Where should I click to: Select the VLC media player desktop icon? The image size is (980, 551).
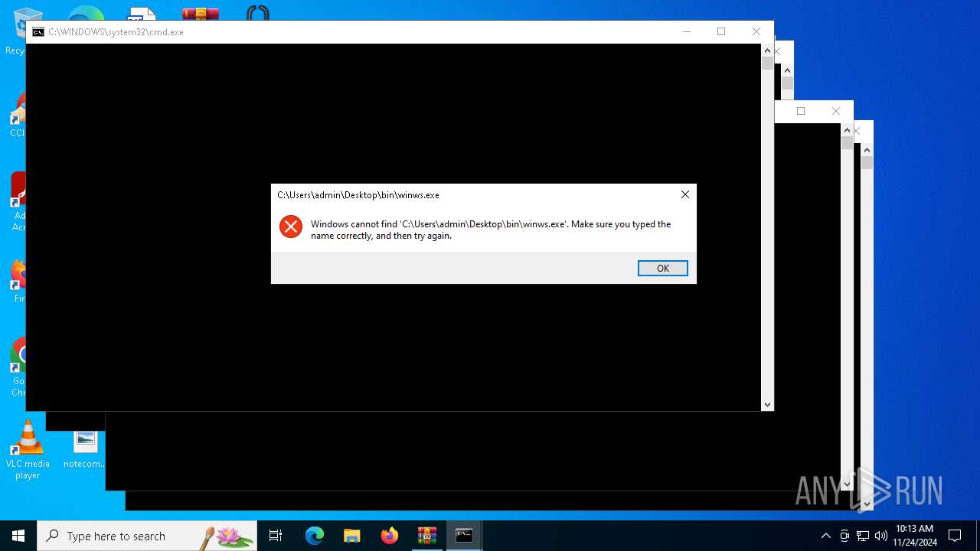click(28, 450)
